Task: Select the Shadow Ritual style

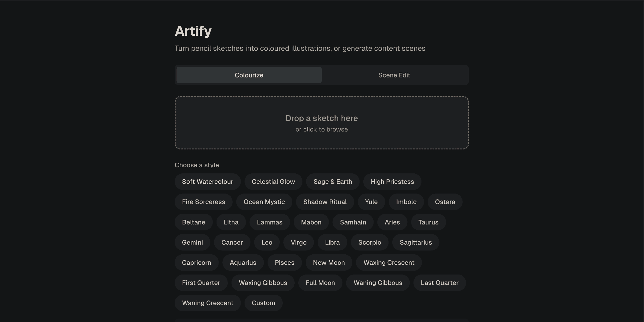Action: click(x=325, y=202)
